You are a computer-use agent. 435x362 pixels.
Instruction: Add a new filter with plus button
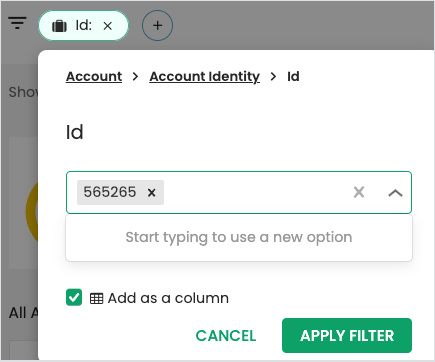(157, 26)
